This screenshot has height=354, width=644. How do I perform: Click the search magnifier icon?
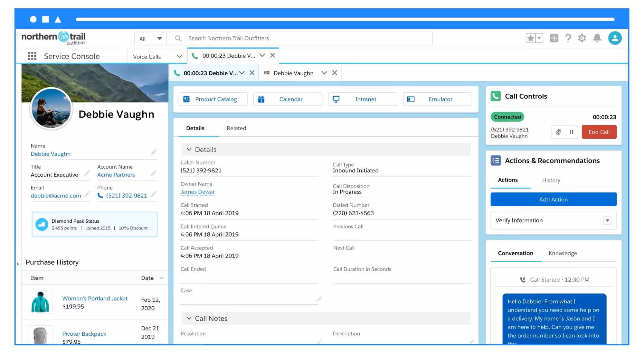pos(178,38)
